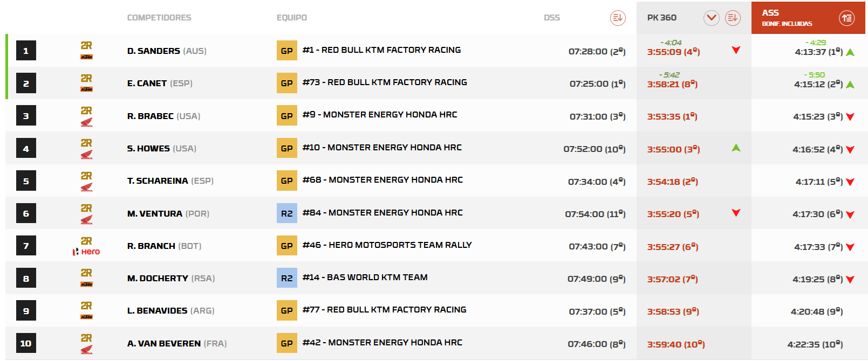Open competitor A. Van Beveren (FRA)

[x=177, y=344]
